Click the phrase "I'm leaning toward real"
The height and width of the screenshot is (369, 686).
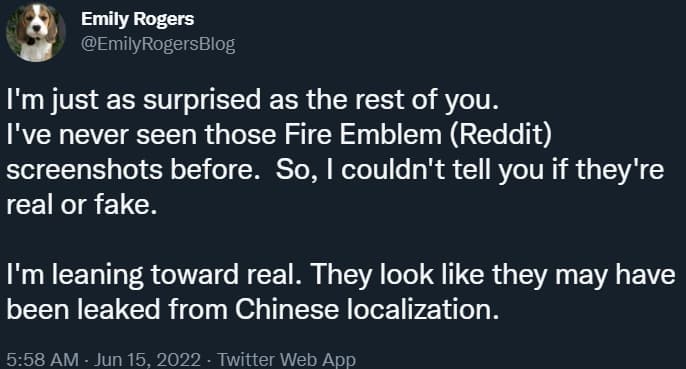point(154,276)
